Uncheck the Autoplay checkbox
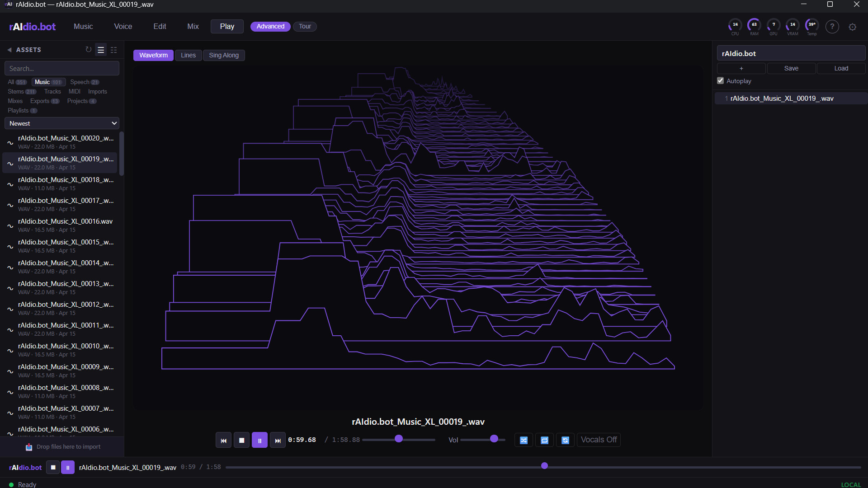The height and width of the screenshot is (488, 868). (720, 80)
